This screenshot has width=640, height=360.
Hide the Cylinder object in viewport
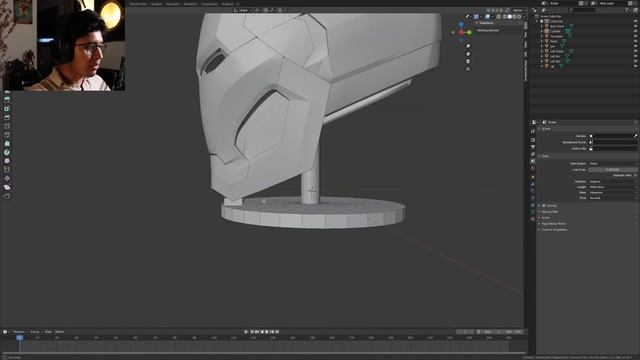tap(636, 31)
